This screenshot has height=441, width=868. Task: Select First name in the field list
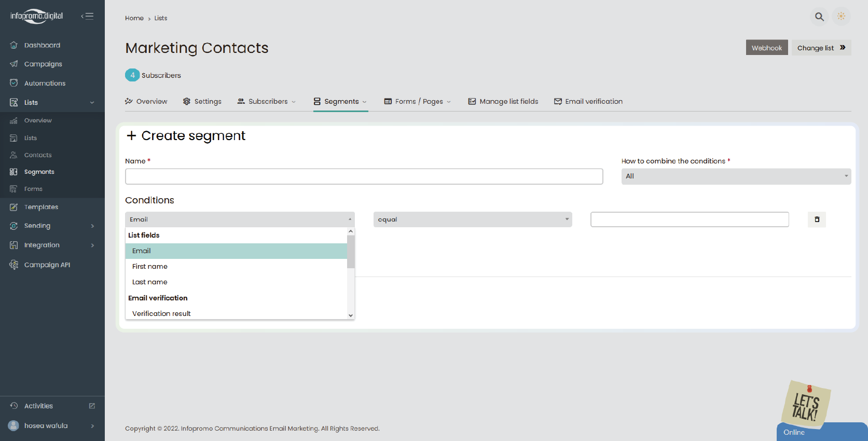pos(236,267)
